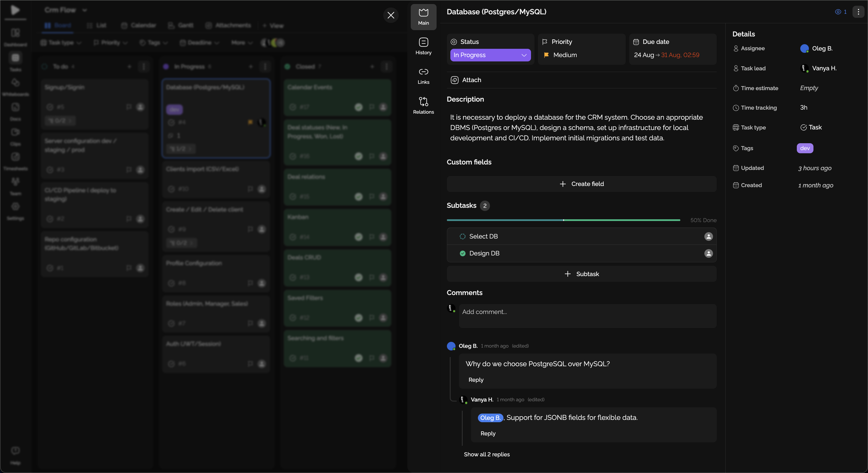
Task: Toggle Select DB subtask status circle
Action: [462, 236]
